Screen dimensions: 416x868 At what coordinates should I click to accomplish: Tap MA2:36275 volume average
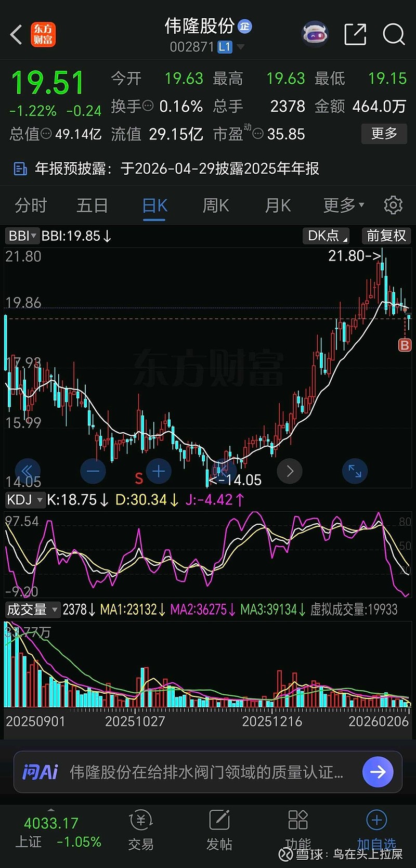click(x=203, y=610)
